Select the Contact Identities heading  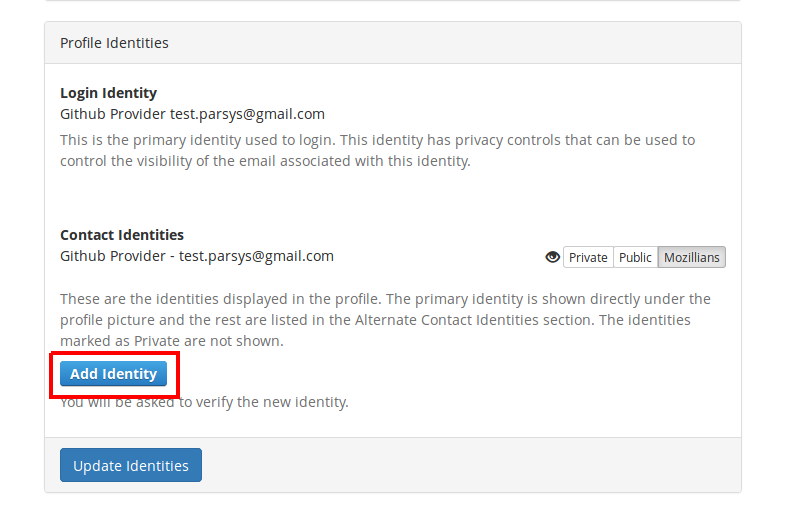click(122, 235)
